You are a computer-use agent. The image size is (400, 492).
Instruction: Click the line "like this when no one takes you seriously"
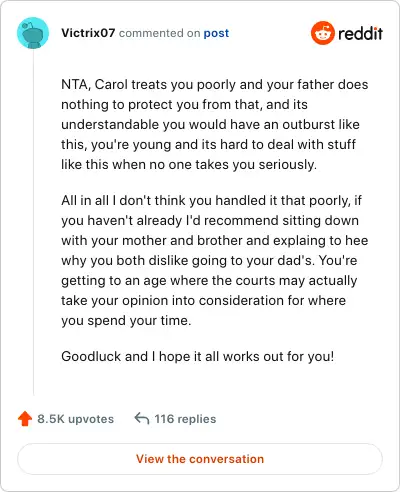(x=189, y=165)
